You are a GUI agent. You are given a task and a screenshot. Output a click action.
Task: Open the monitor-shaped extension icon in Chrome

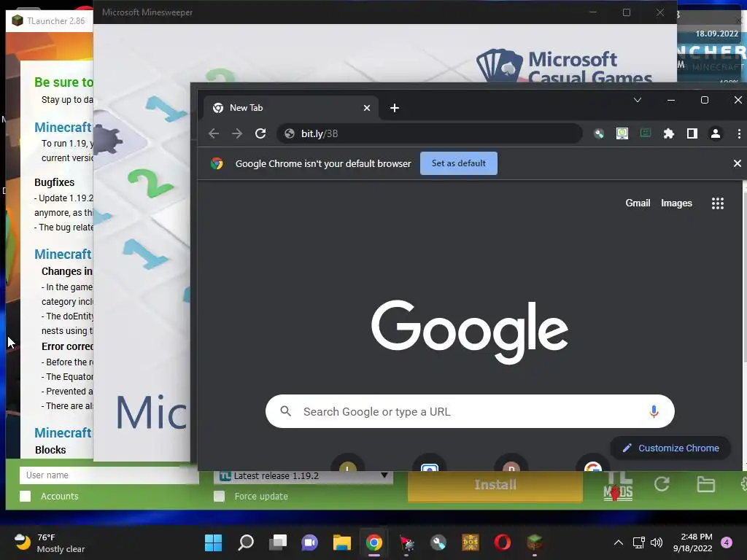(x=622, y=134)
